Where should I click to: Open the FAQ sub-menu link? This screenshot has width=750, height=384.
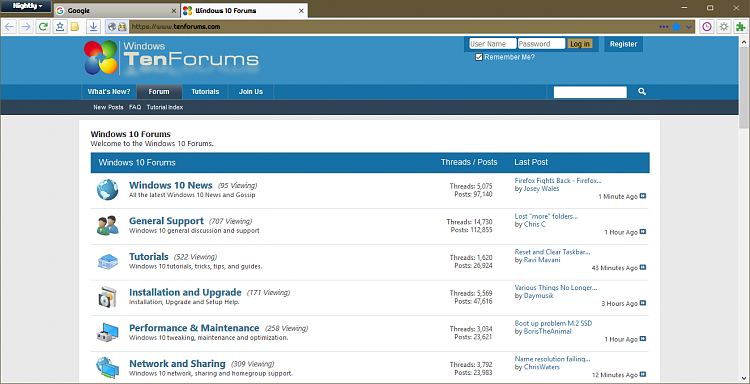click(135, 107)
